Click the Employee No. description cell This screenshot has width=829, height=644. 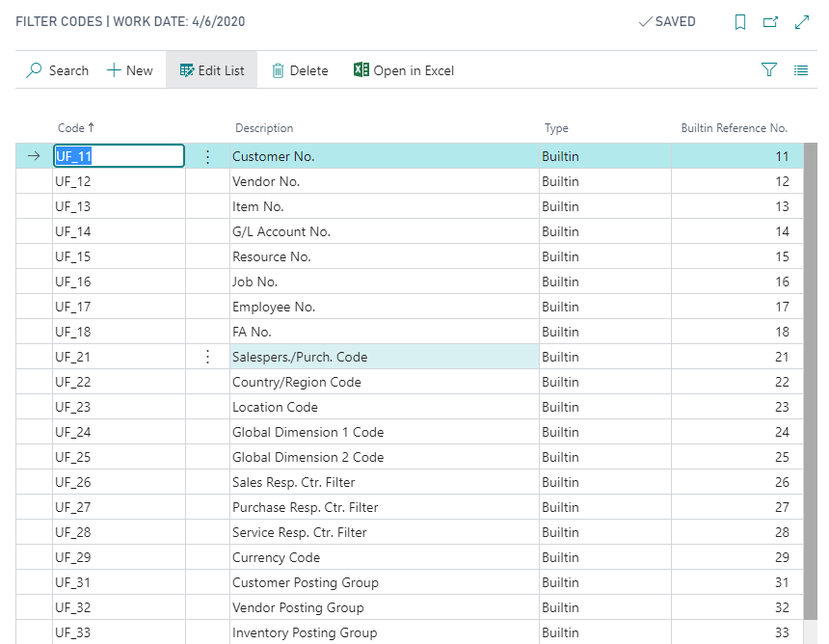point(385,307)
